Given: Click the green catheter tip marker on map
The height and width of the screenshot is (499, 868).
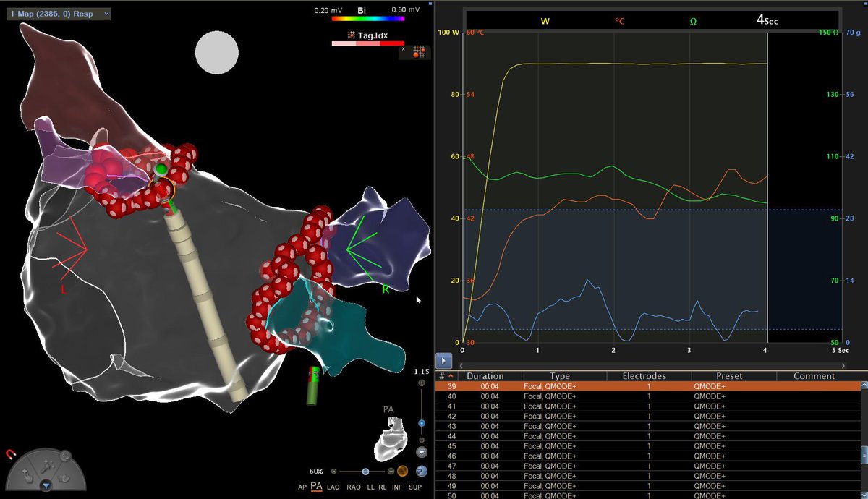Looking at the screenshot, I should pyautogui.click(x=161, y=169).
